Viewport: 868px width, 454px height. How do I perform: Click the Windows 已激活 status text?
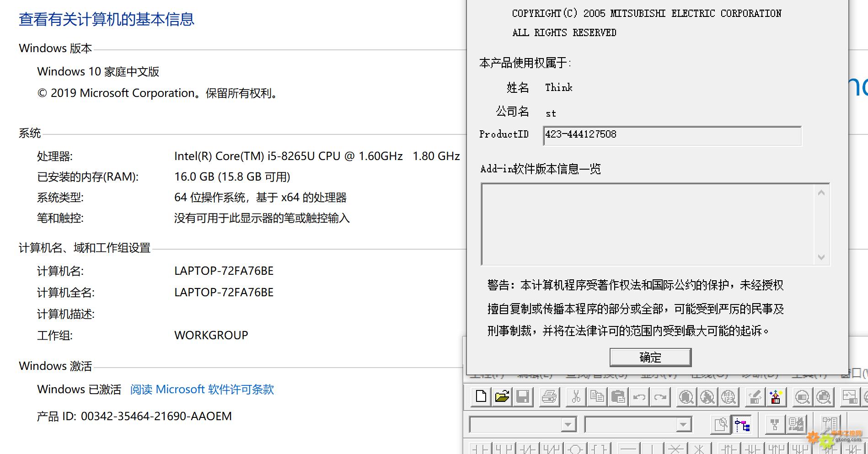(x=79, y=389)
